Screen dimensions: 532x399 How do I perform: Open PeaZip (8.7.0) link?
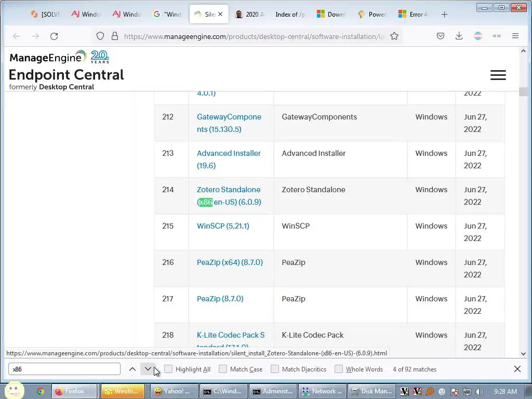pyautogui.click(x=220, y=299)
